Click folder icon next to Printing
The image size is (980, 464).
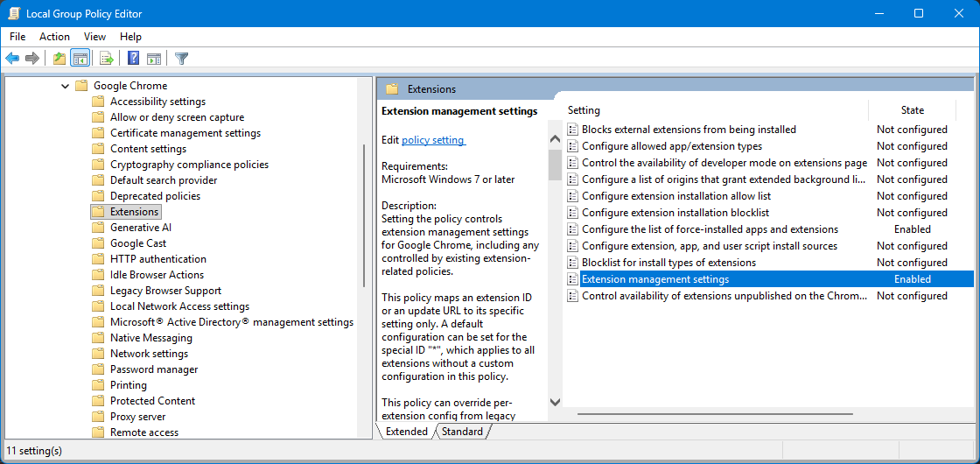coord(98,385)
